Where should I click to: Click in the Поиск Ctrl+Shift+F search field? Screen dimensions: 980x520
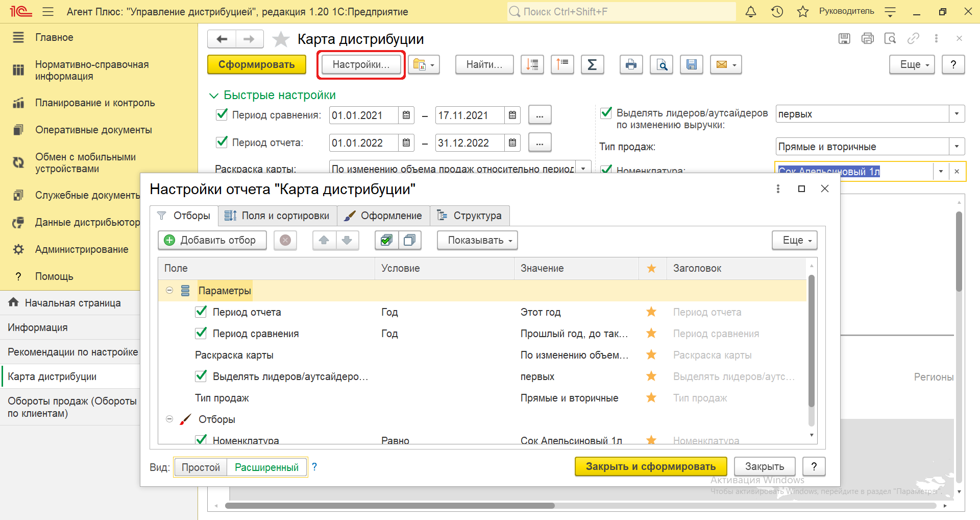622,11
